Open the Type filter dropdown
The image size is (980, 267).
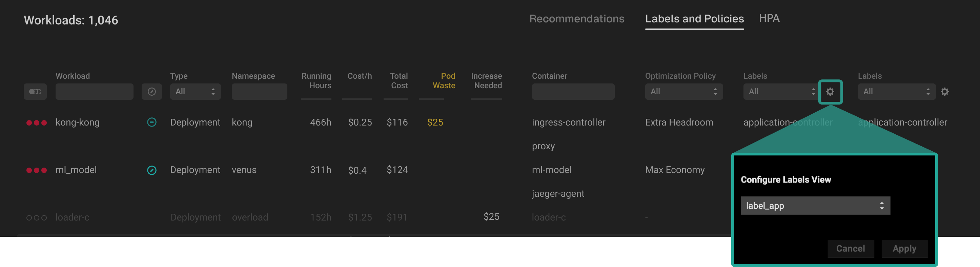(195, 92)
